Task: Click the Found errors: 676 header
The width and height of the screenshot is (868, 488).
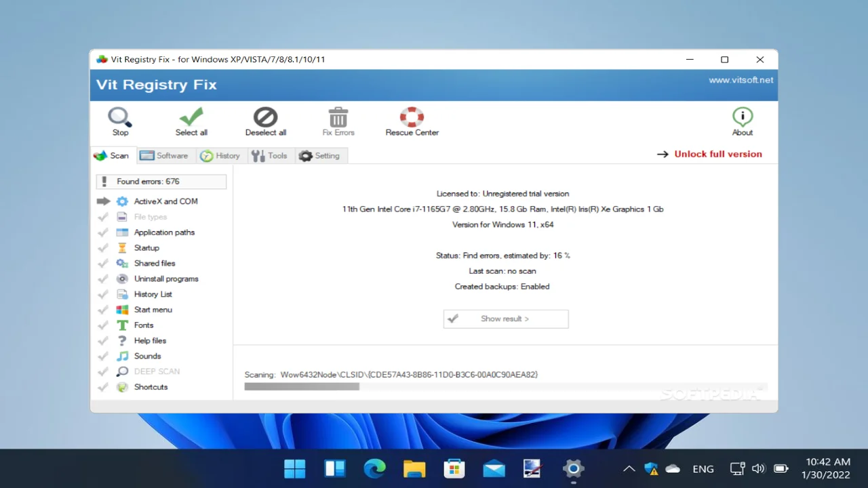Action: coord(161,182)
